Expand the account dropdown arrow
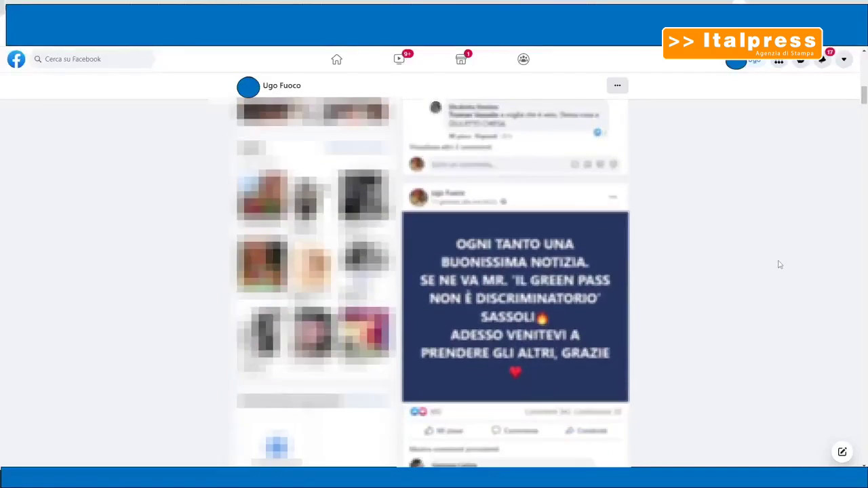The width and height of the screenshot is (868, 488). click(x=844, y=60)
